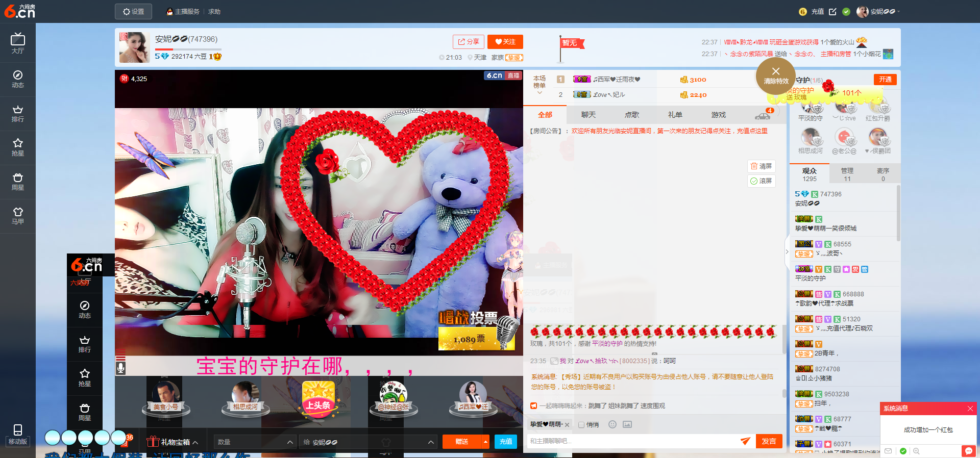Open the emoji picker in chat toolbar
Viewport: 980px width, 458px height.
(612, 424)
